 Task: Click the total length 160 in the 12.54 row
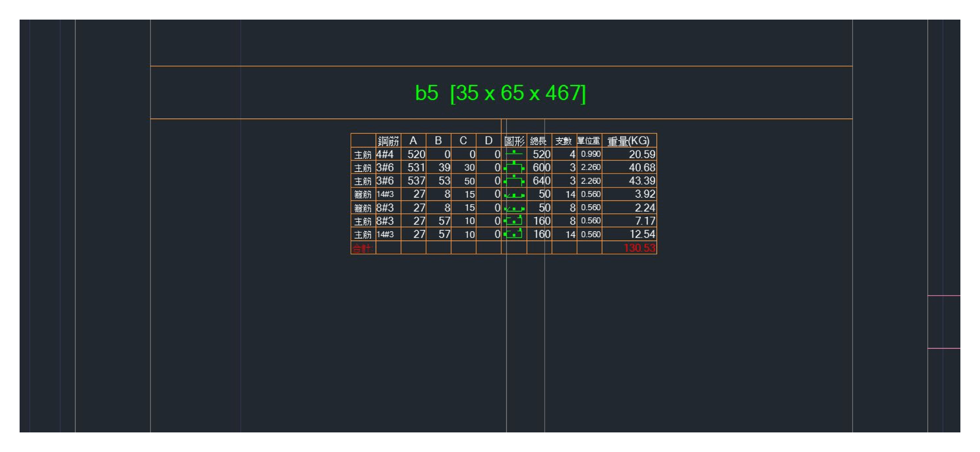tap(542, 234)
